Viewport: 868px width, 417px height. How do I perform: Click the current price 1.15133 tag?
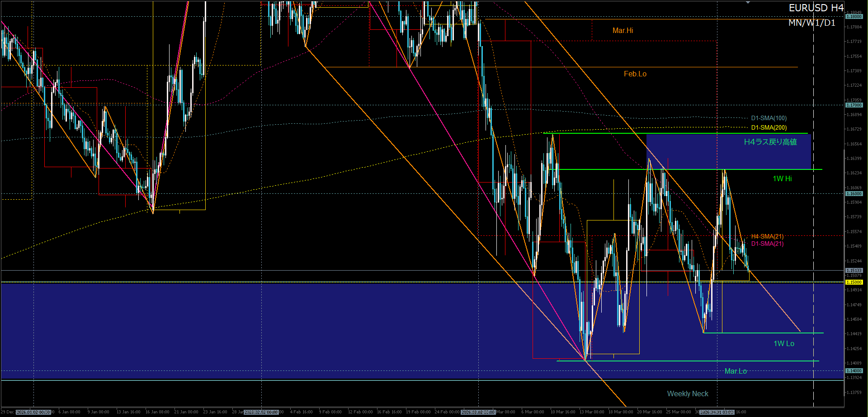pos(854,271)
